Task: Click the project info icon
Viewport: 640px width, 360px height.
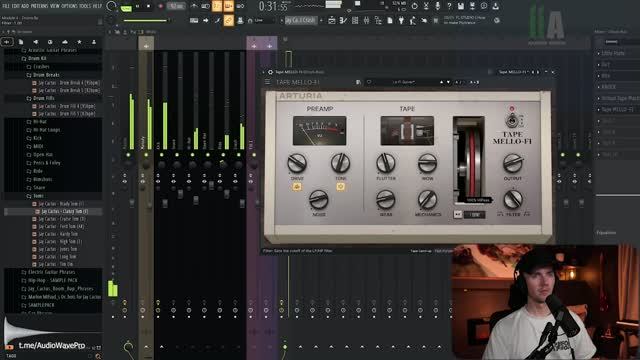Action: 484,6
